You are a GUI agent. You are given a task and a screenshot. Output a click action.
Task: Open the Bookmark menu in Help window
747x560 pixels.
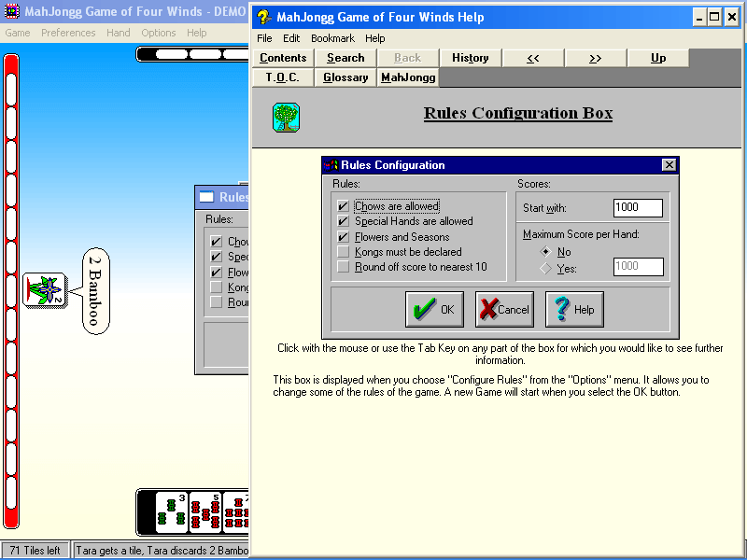pyautogui.click(x=332, y=38)
